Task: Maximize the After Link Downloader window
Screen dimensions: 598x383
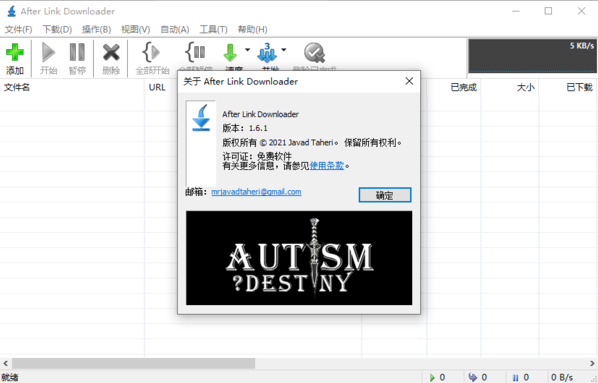Action: [x=548, y=11]
